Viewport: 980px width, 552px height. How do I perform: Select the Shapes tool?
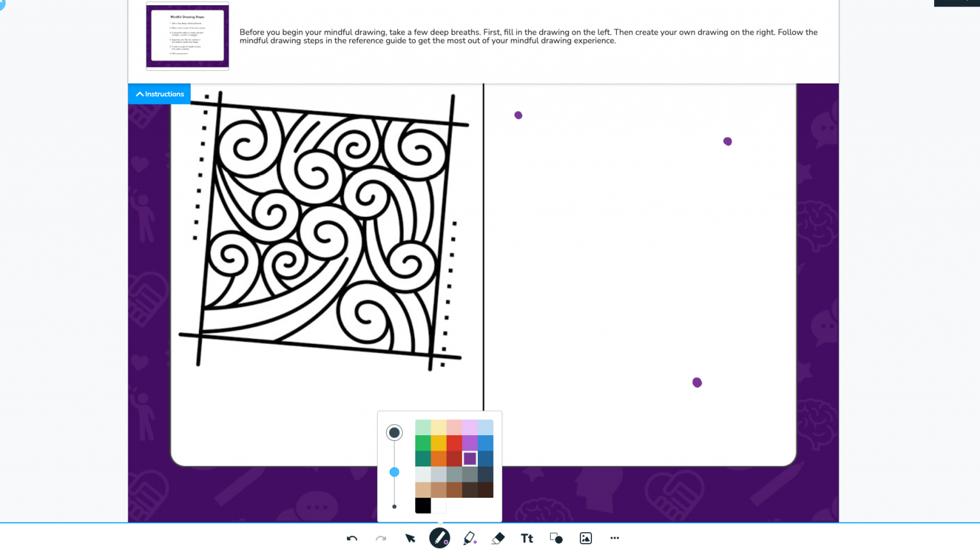(x=555, y=538)
